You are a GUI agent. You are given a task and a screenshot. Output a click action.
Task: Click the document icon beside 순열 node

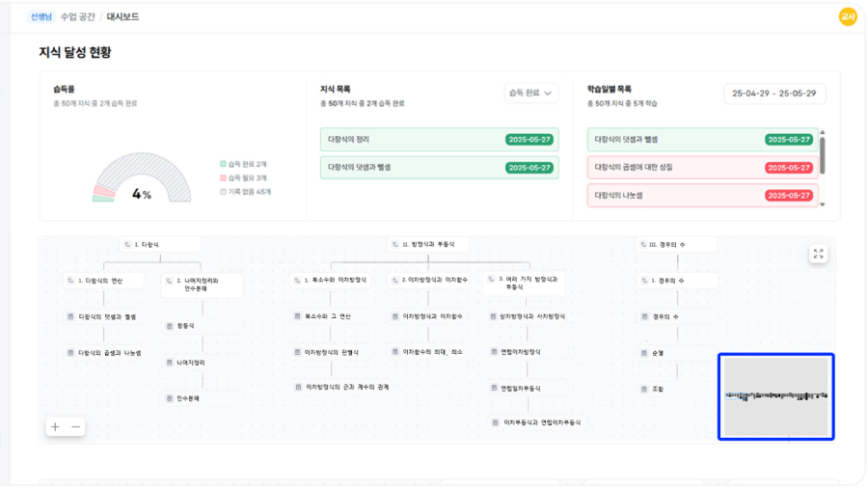pos(644,353)
